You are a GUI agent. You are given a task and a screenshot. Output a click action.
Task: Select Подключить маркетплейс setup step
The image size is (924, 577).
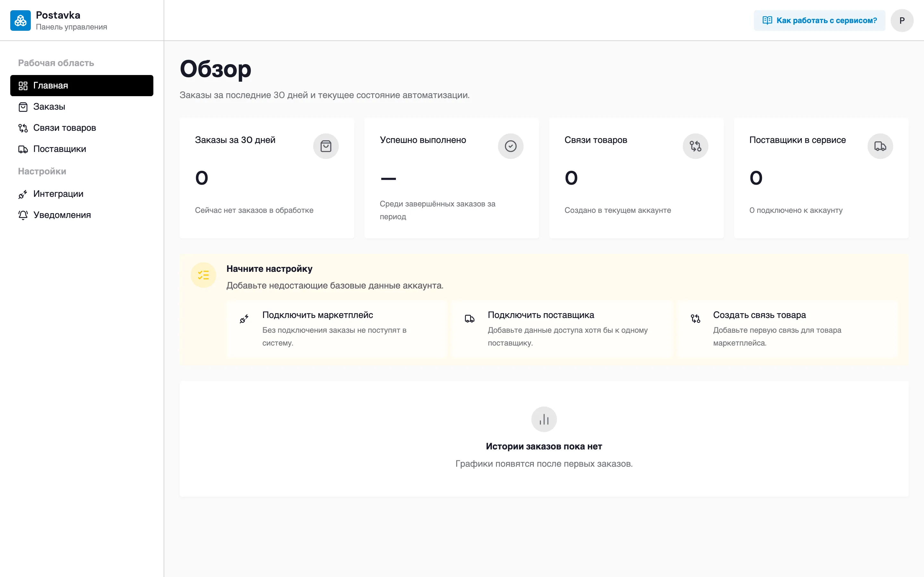pos(337,329)
